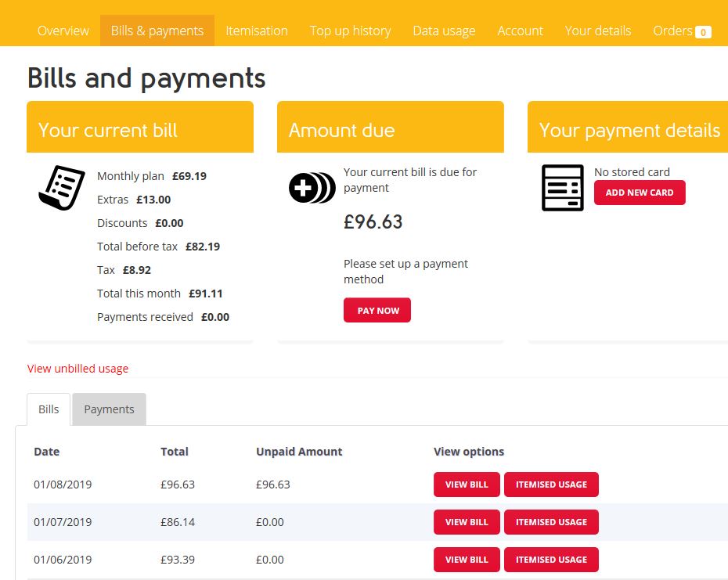The image size is (728, 580).
Task: Click the payment card icon
Action: click(x=562, y=188)
